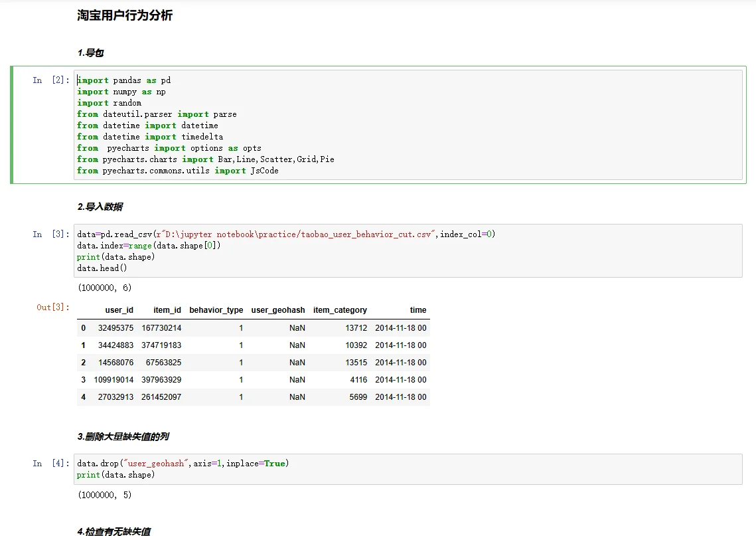The height and width of the screenshot is (536, 756).
Task: Click the user_id column header
Action: [x=119, y=310]
